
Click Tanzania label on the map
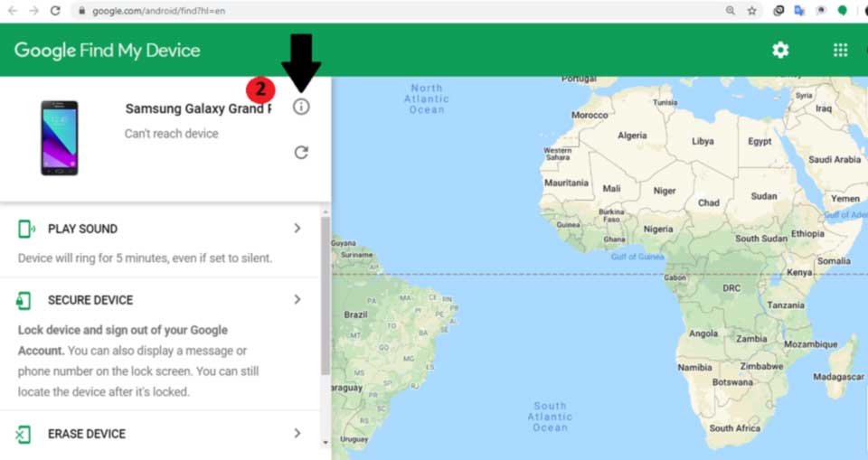786,305
